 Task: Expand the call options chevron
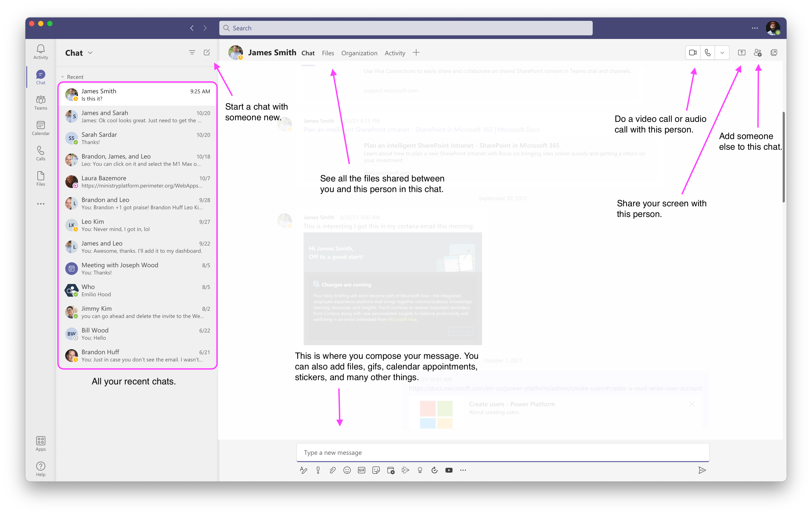pyautogui.click(x=723, y=53)
